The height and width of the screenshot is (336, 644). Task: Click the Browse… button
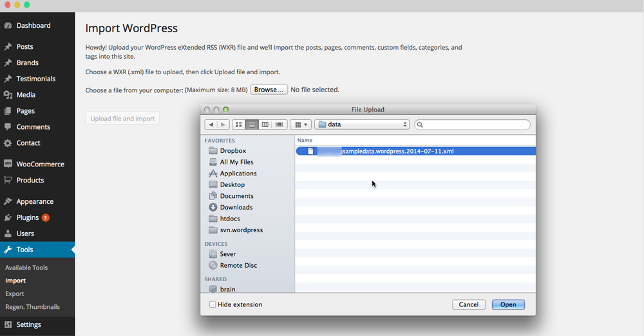click(x=269, y=90)
